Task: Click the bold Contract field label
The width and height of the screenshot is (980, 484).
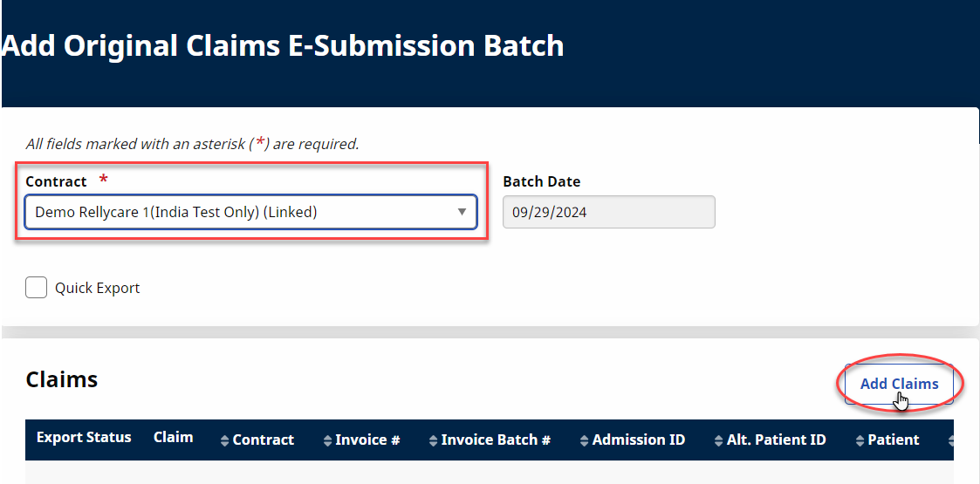Action: [57, 181]
